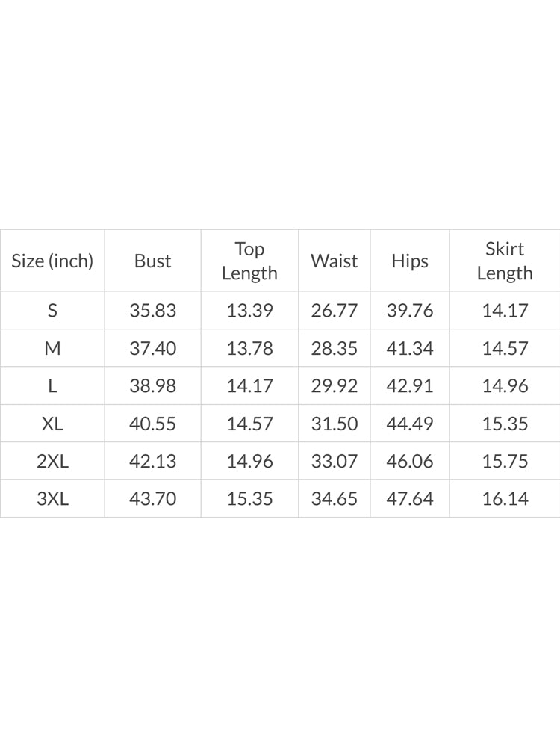Select the Waist column header

335,261
